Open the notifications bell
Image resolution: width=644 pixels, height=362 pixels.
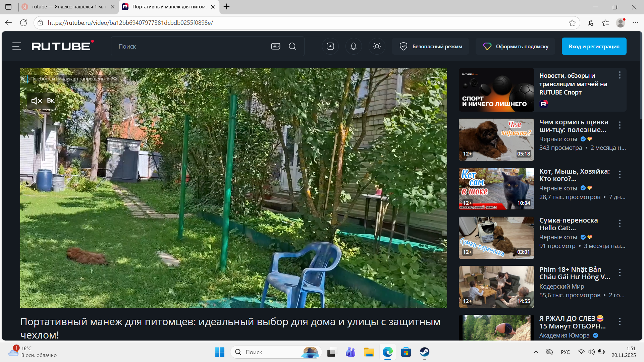[354, 46]
